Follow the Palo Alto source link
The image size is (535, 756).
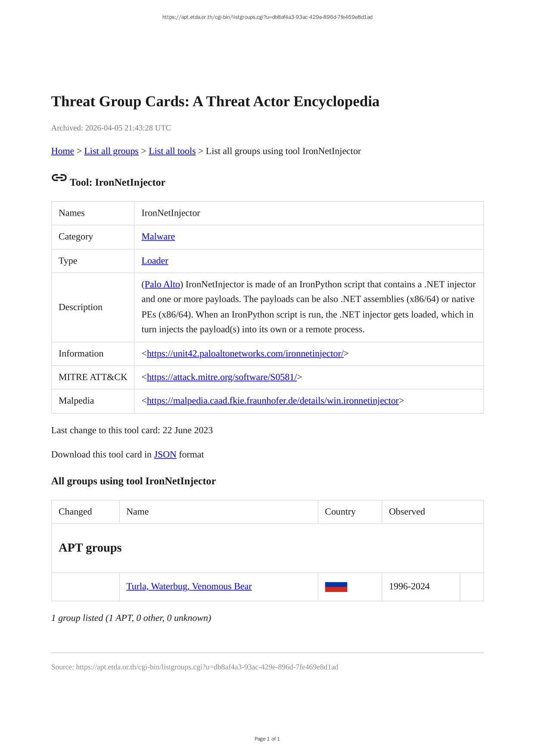(162, 285)
